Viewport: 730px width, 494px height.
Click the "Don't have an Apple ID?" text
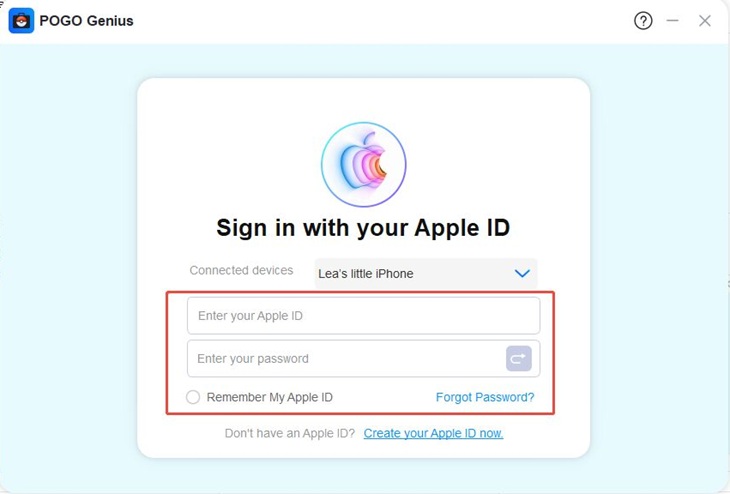[289, 433]
